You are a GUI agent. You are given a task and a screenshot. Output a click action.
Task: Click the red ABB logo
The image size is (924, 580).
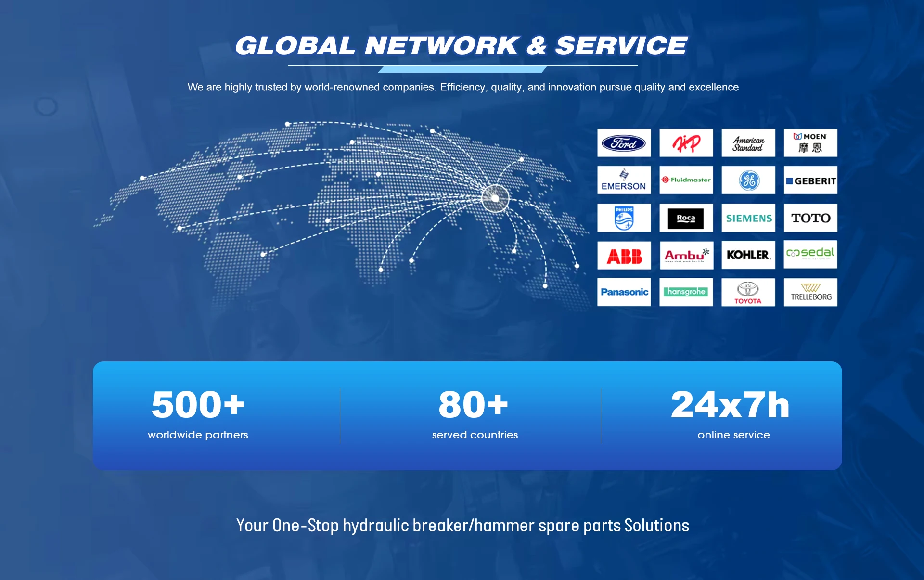(624, 256)
